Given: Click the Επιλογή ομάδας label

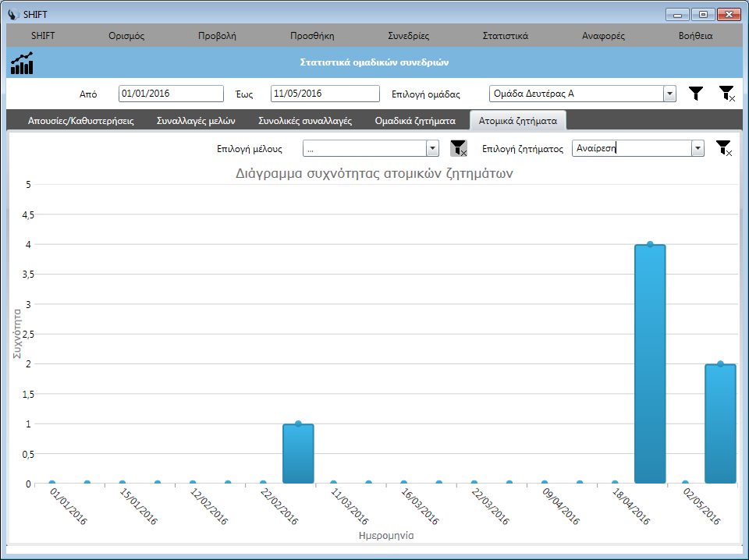Looking at the screenshot, I should [x=426, y=94].
